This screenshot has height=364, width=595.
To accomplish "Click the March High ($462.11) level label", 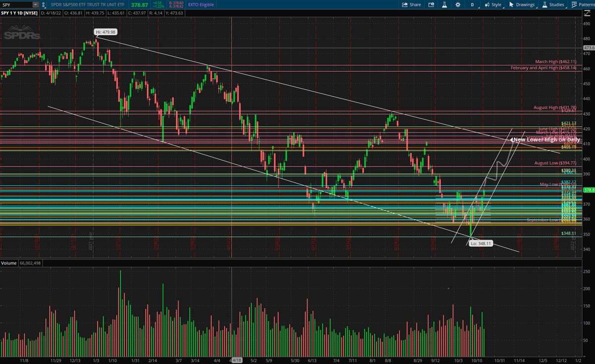I will pyautogui.click(x=555, y=62).
